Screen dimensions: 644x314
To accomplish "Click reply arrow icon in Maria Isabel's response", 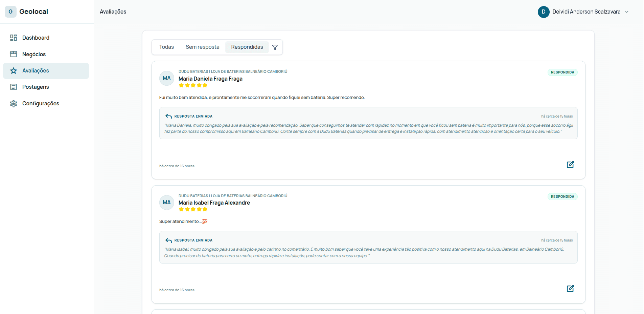I will 168,240.
